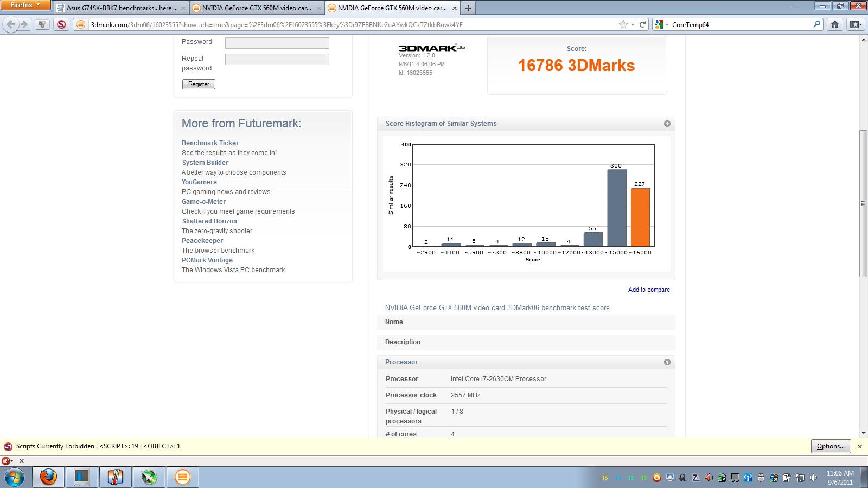Click the ZoneAlarm Z tray icon
The width and height of the screenshot is (868, 488).
(695, 478)
